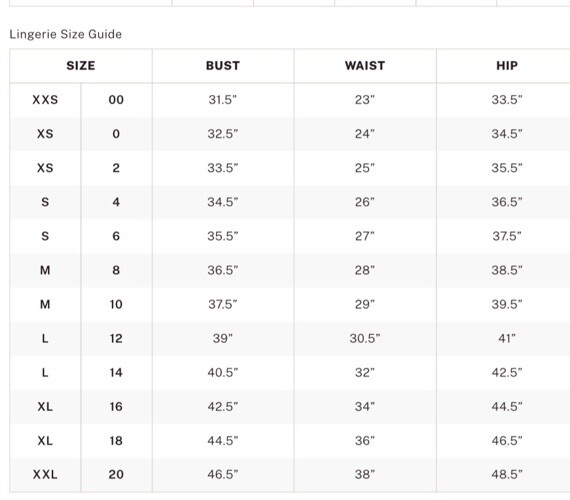Select hip measurement 35.5"

507,168
